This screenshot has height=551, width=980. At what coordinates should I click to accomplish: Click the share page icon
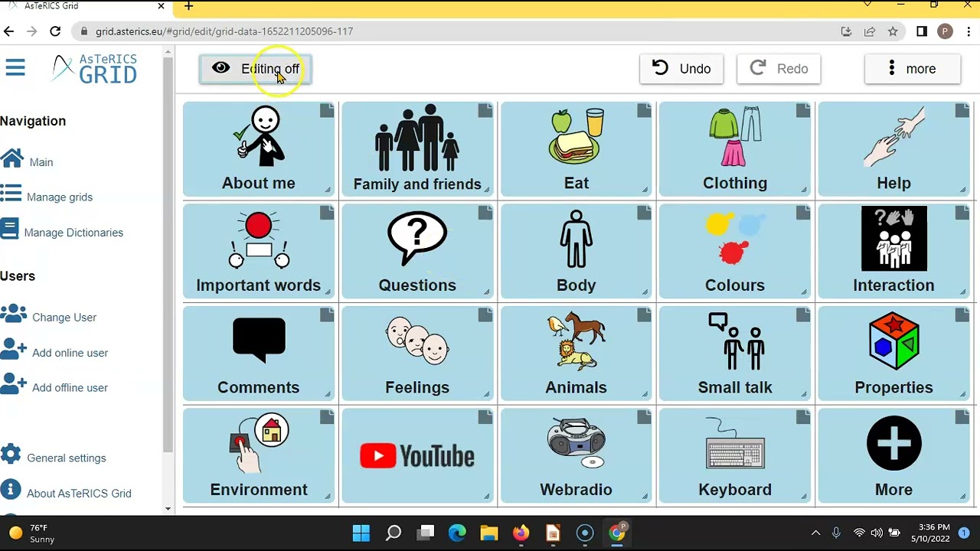click(870, 31)
